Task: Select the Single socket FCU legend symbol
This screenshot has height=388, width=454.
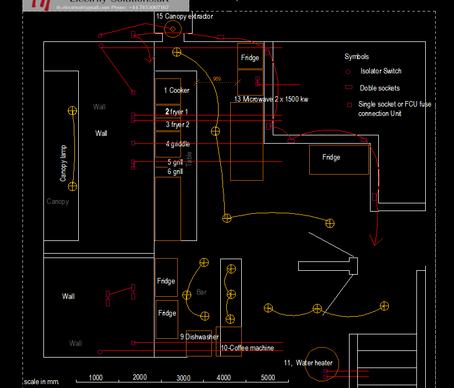Action: (x=349, y=105)
